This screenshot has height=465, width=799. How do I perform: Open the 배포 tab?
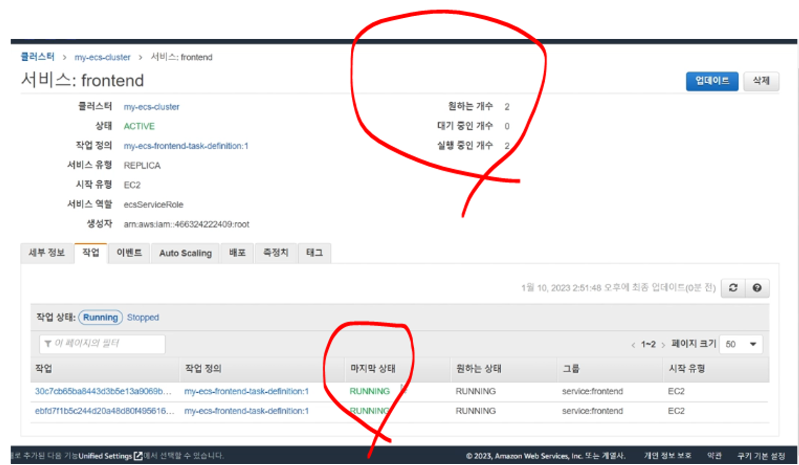tap(237, 253)
